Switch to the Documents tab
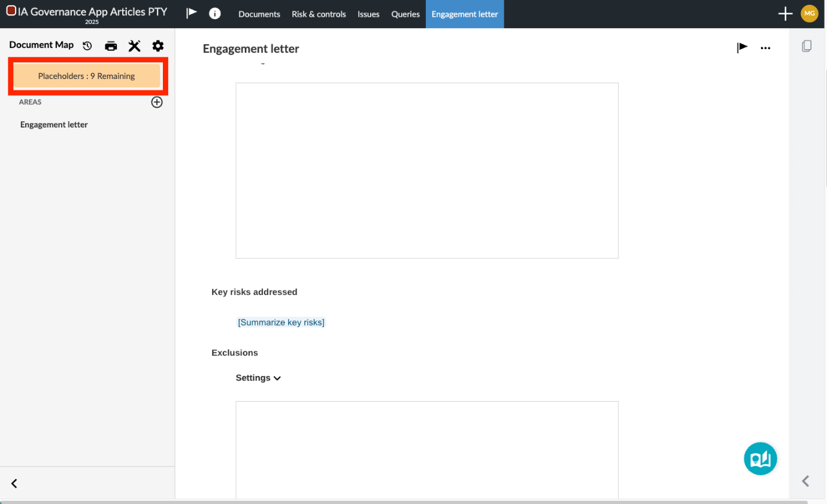The width and height of the screenshot is (827, 504). (259, 14)
